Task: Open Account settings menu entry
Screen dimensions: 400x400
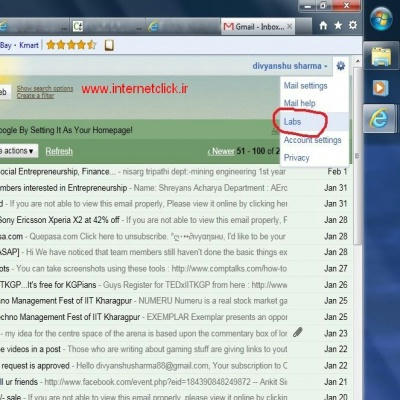Action: 312,140
